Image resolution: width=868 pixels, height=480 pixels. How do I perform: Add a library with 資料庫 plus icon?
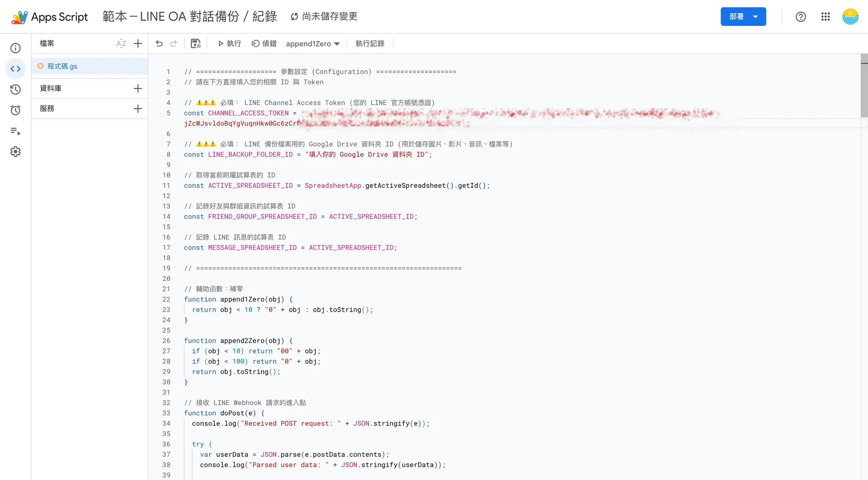click(x=138, y=88)
